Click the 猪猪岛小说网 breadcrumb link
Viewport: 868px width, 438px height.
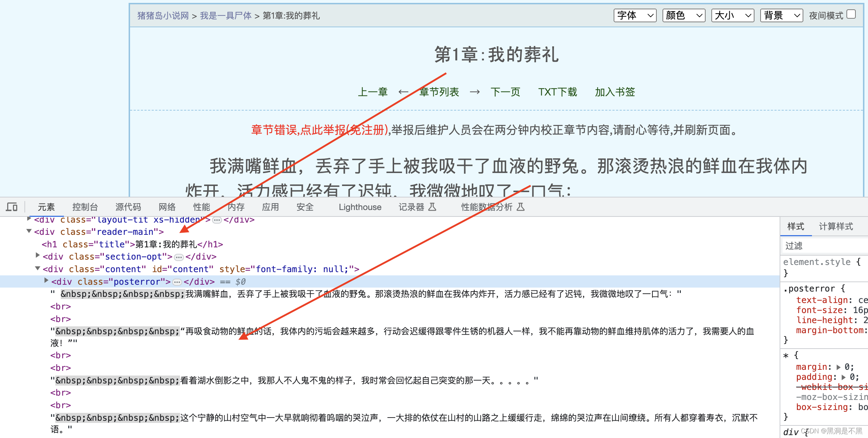click(163, 16)
